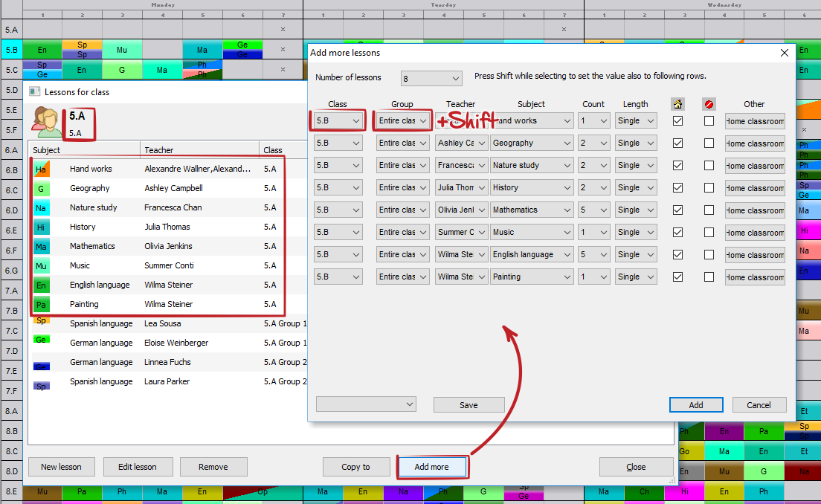The image size is (821, 504).
Task: Open the Number of lessons dropdown
Action: (x=431, y=78)
